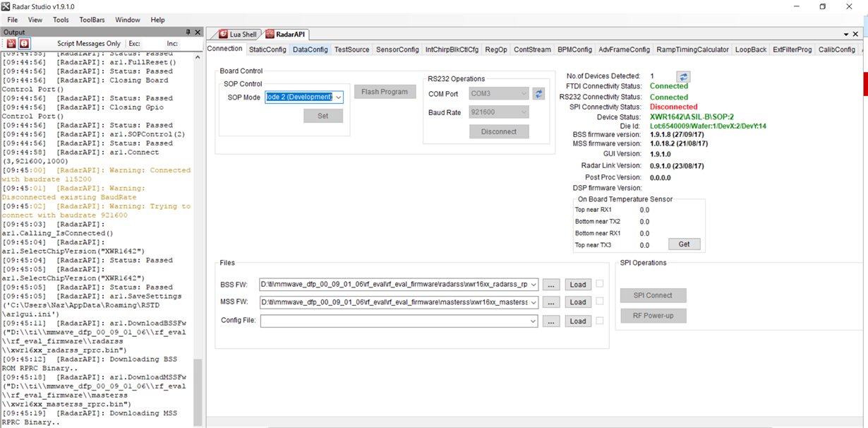The width and height of the screenshot is (868, 428).
Task: Switch to the SensorConfig tab
Action: click(397, 49)
